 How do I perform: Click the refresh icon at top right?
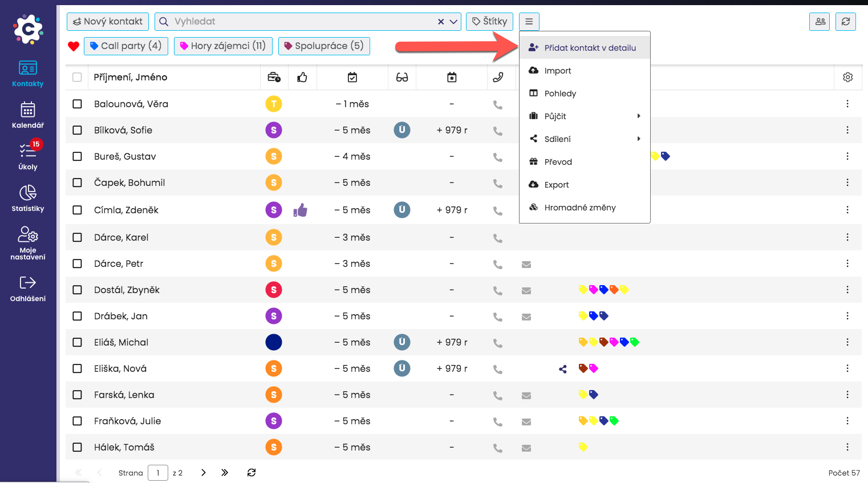[845, 22]
